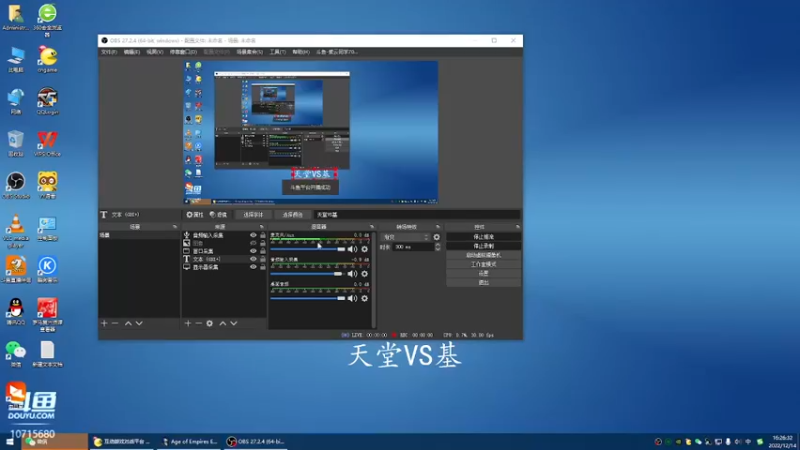This screenshot has width=800, height=450.
Task: Enable Studio Mode from Controls
Action: (483, 264)
